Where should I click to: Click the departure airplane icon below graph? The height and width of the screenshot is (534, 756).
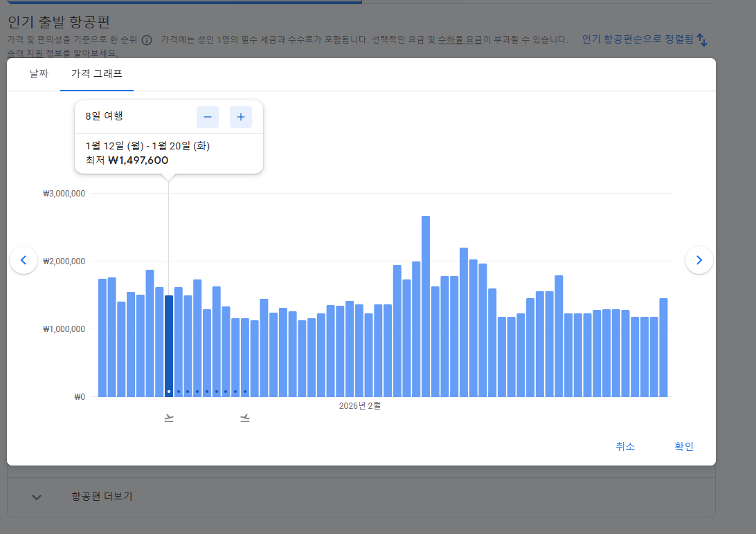169,418
